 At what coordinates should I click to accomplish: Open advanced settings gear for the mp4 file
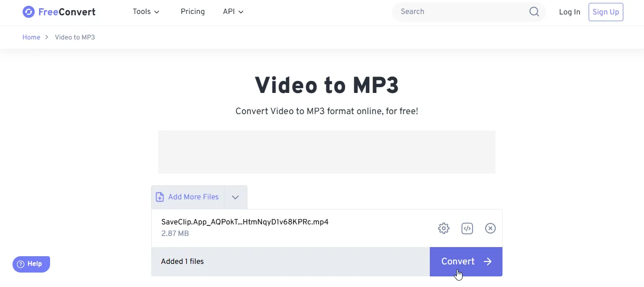point(444,228)
